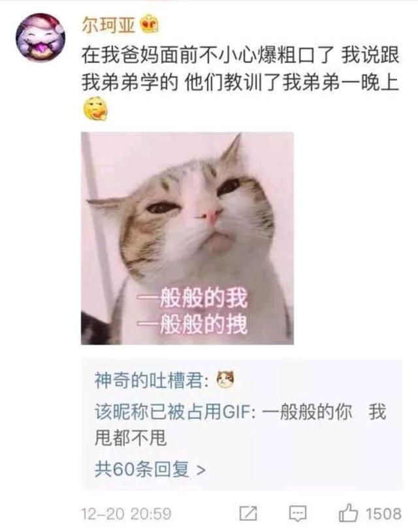
Task: Tap the smirking emoji under the comment
Action: (x=95, y=108)
